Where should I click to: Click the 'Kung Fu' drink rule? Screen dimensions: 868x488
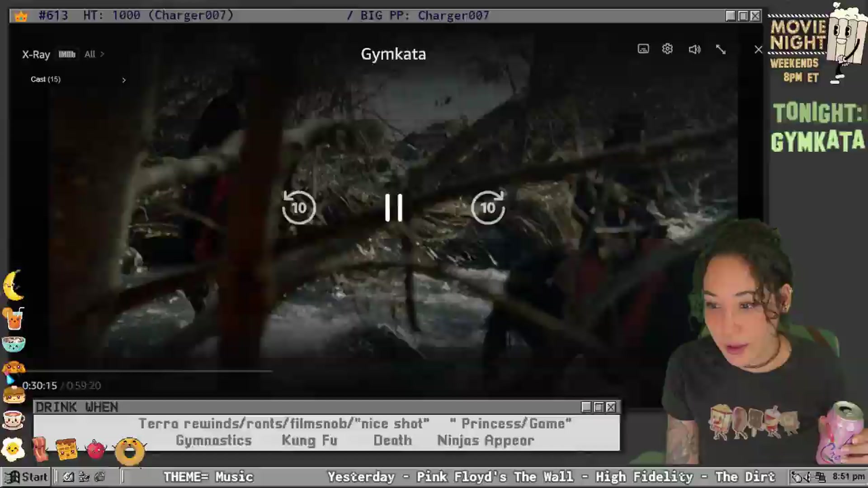pyautogui.click(x=309, y=440)
